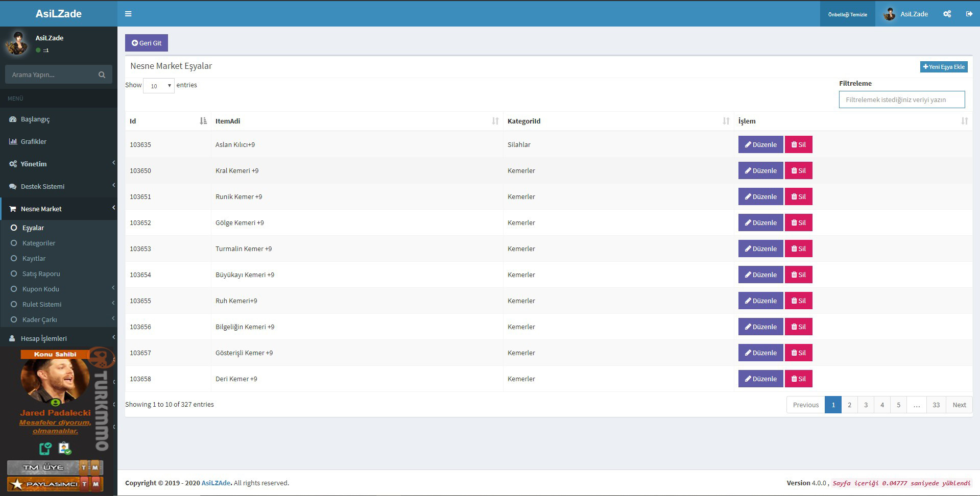The width and height of the screenshot is (980, 496).
Task: Expand the Yönetim menu
Action: [59, 164]
